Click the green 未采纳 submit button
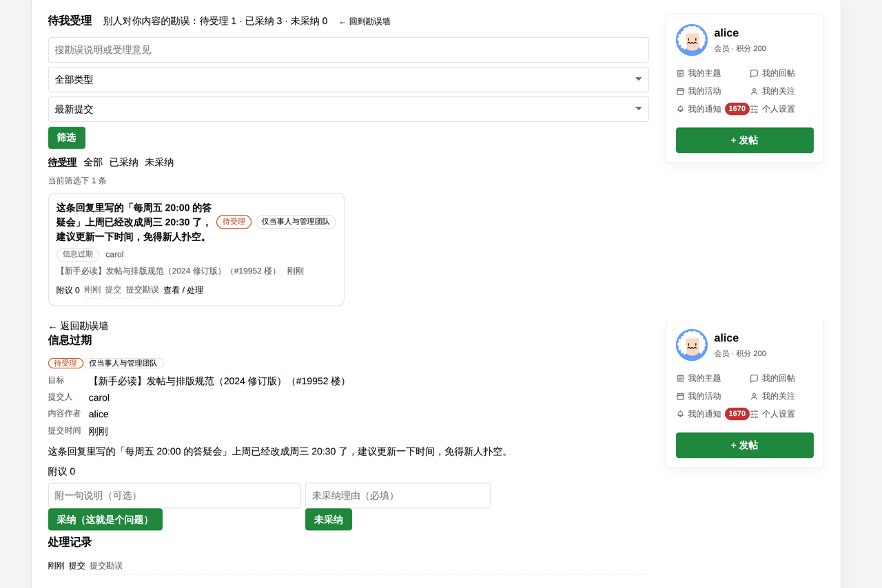Image resolution: width=882 pixels, height=588 pixels. (x=329, y=519)
